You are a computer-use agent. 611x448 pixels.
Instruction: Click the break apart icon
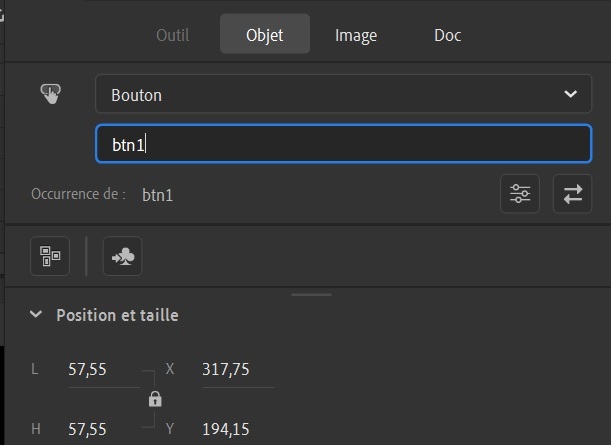pyautogui.click(x=50, y=256)
